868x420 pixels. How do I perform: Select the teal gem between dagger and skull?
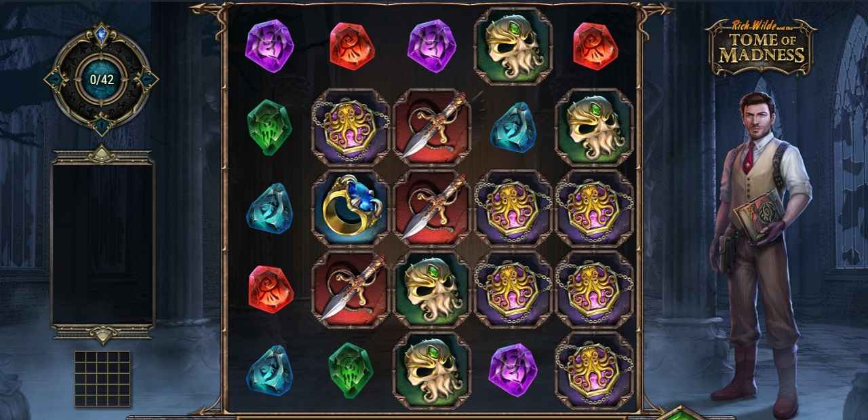click(x=513, y=127)
